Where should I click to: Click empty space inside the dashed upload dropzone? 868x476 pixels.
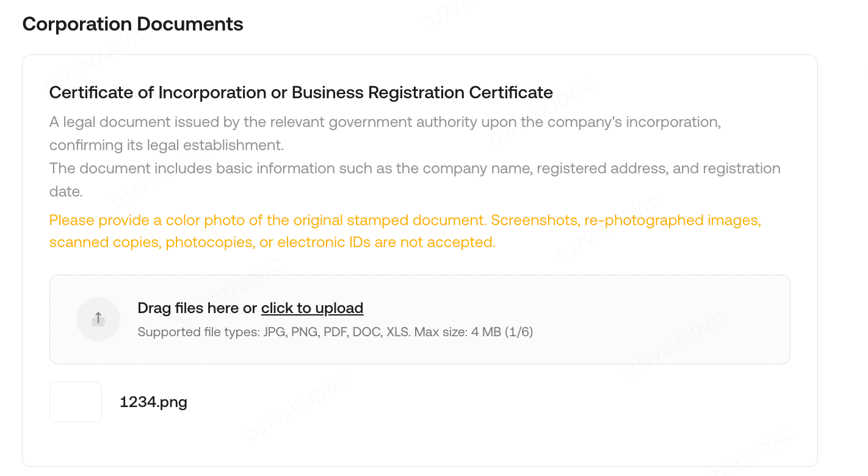pos(641,319)
